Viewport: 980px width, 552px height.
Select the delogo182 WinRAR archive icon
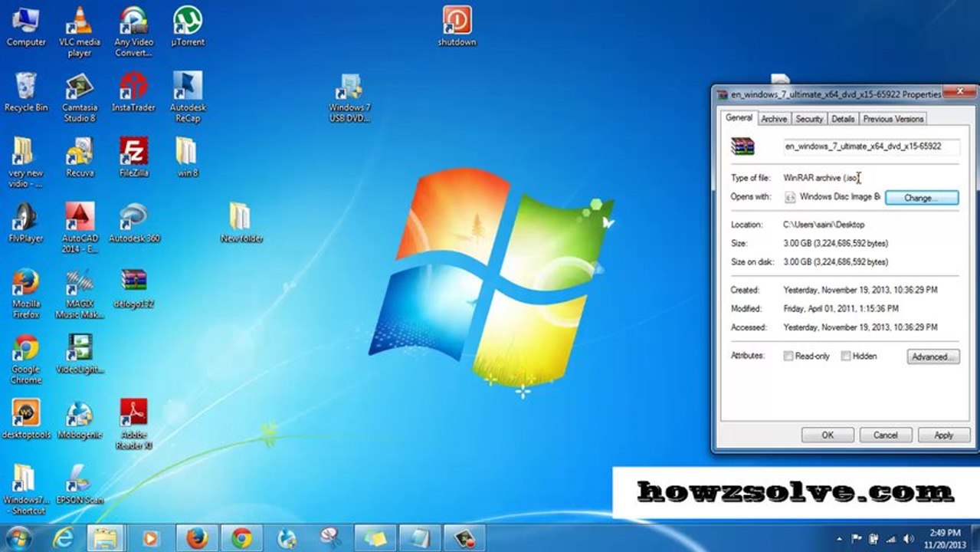point(133,287)
